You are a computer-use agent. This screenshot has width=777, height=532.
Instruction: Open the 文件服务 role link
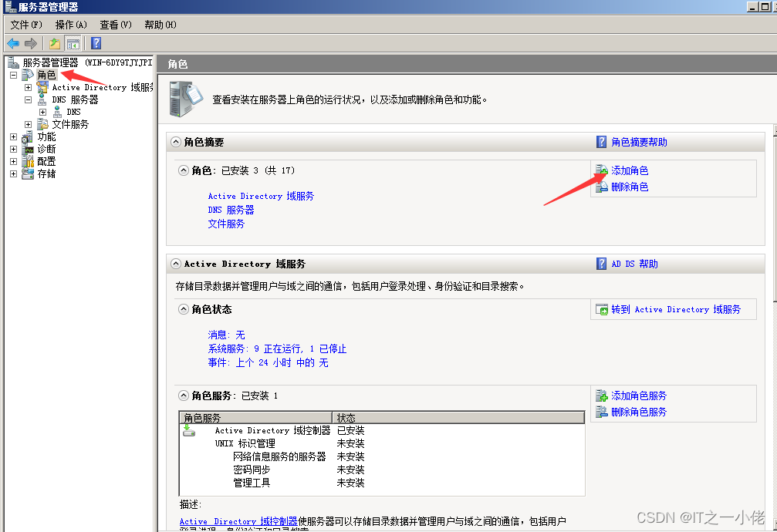226,224
